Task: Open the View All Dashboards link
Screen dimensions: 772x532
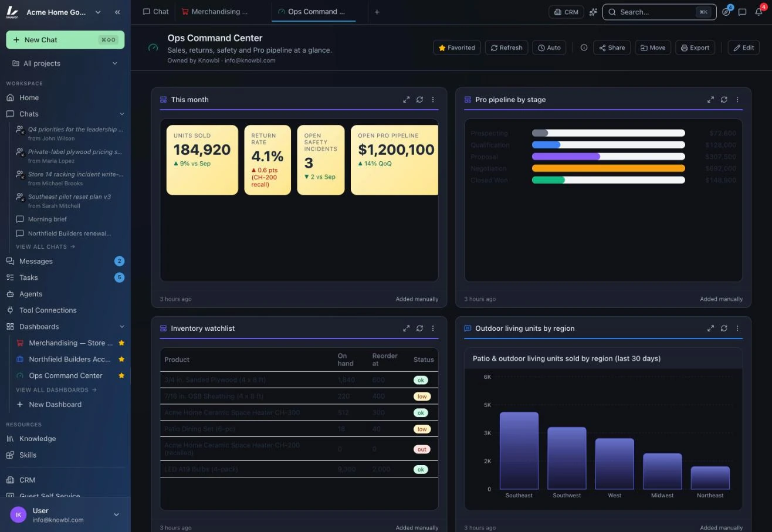Action: point(56,390)
